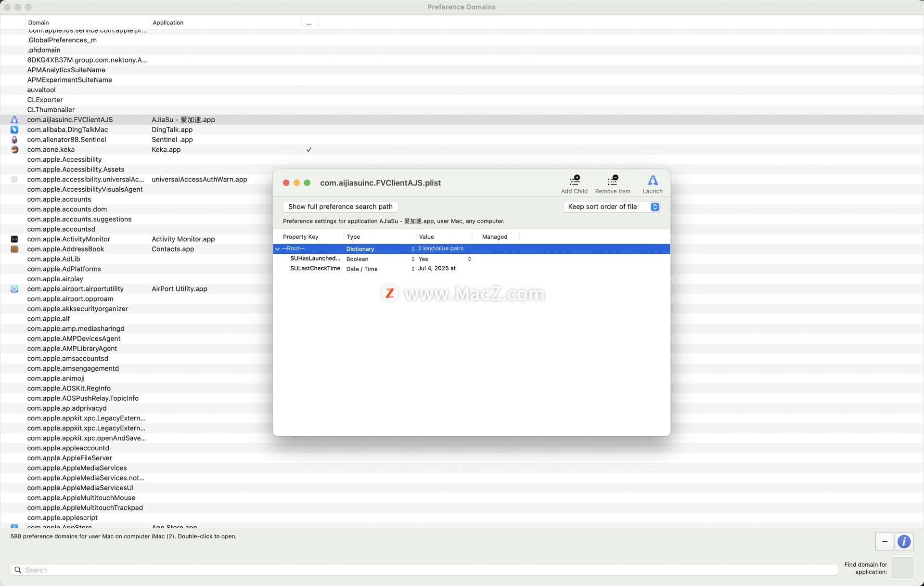Select the CLThumbnailer domain row

click(462, 110)
